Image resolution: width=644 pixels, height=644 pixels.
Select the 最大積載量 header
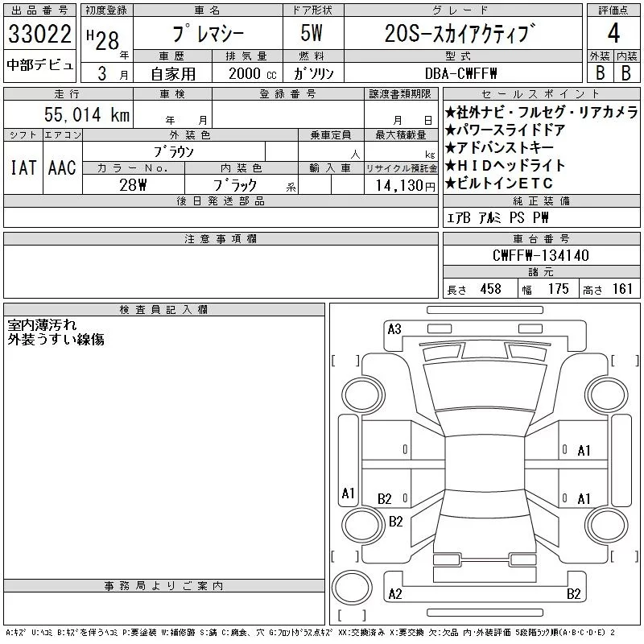pos(400,135)
